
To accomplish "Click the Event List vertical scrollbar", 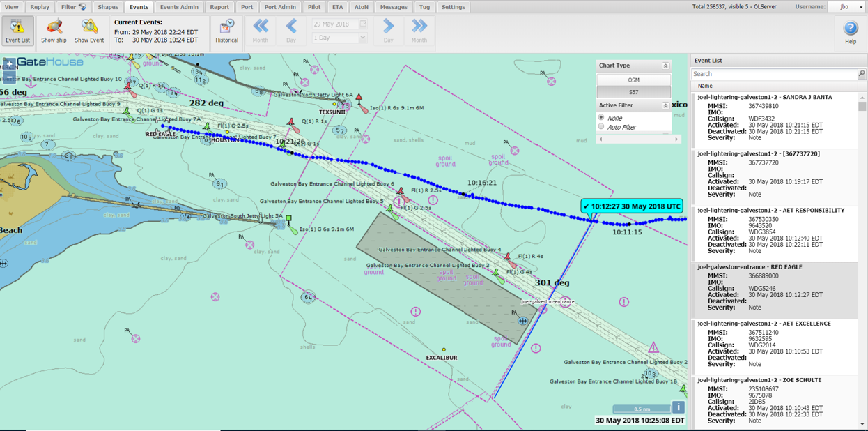I will coord(862,209).
